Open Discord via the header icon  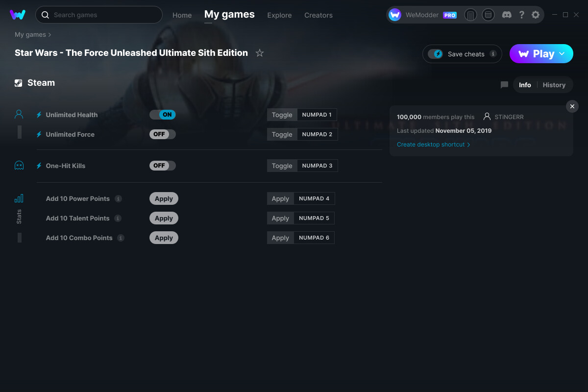507,15
